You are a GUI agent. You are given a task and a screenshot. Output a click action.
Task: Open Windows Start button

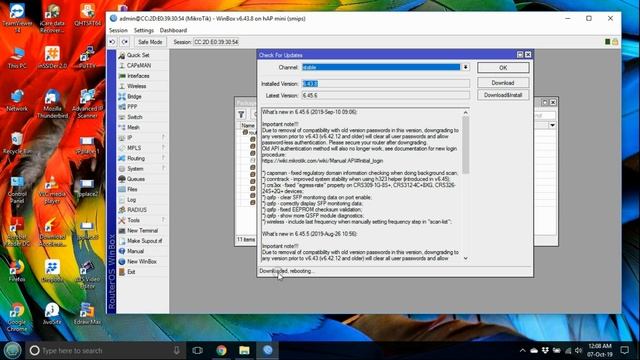12,350
